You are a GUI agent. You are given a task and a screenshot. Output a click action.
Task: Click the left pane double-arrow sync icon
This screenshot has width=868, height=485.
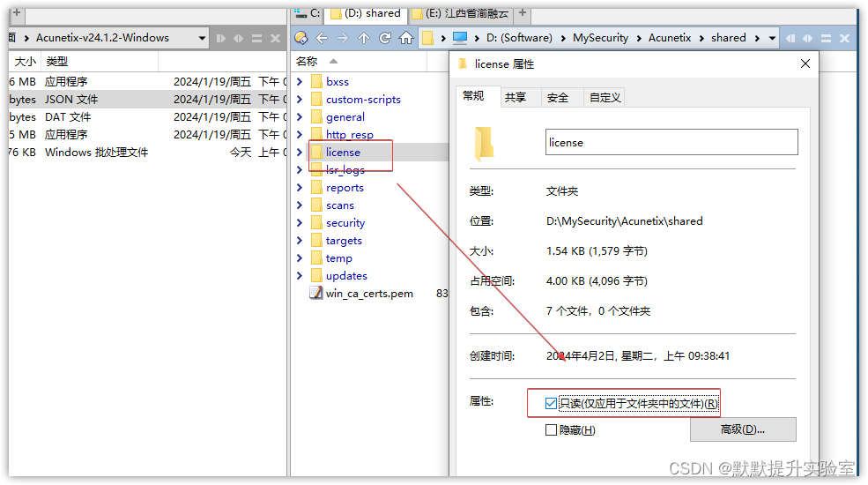click(x=239, y=38)
